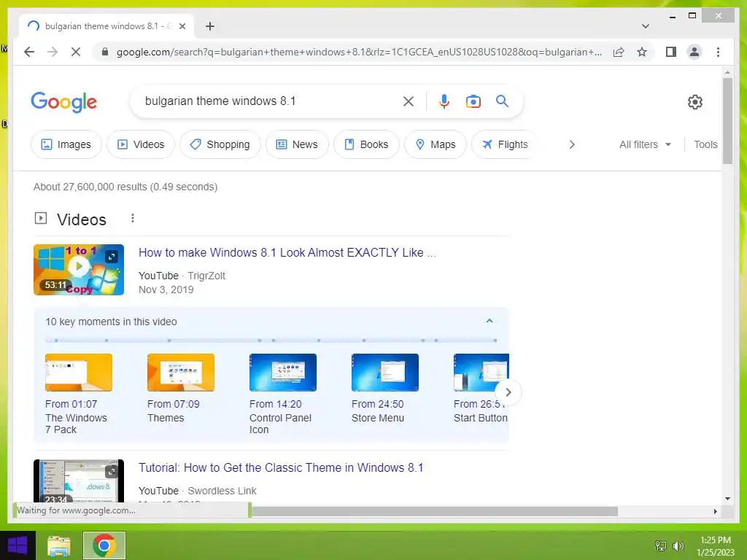Click the Chrome taskbar icon
This screenshot has width=747, height=560.
click(104, 545)
